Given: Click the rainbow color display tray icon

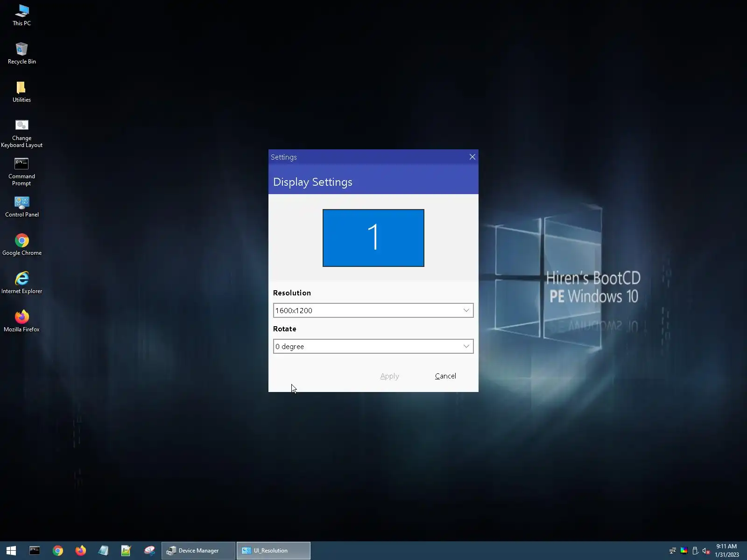Looking at the screenshot, I should pos(684,551).
